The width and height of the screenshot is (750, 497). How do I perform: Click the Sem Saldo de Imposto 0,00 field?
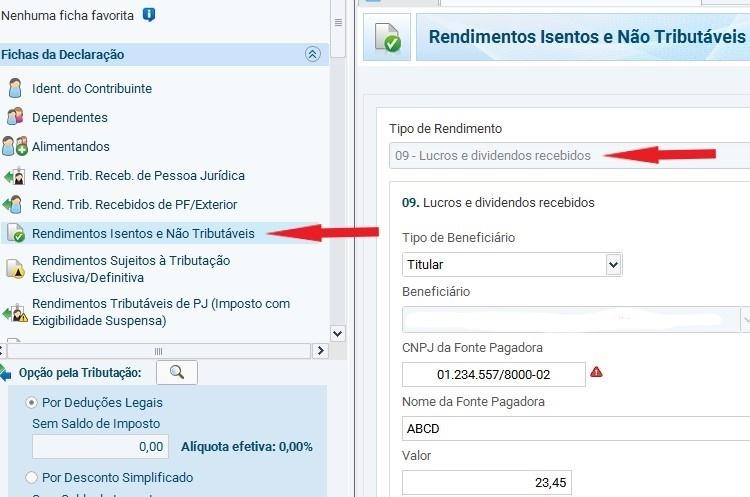tap(100, 446)
